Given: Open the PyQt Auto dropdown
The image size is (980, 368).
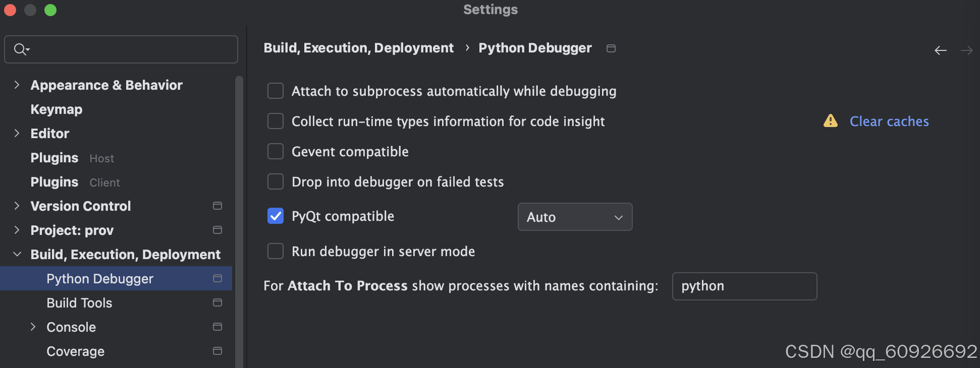Looking at the screenshot, I should coord(575,217).
